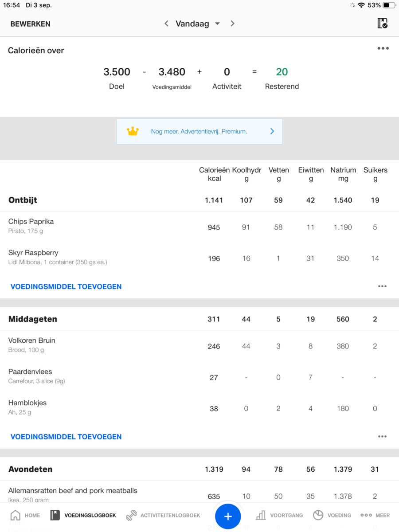The width and height of the screenshot is (399, 532).
Task: Tap the Premium crown icon
Action: point(133,131)
